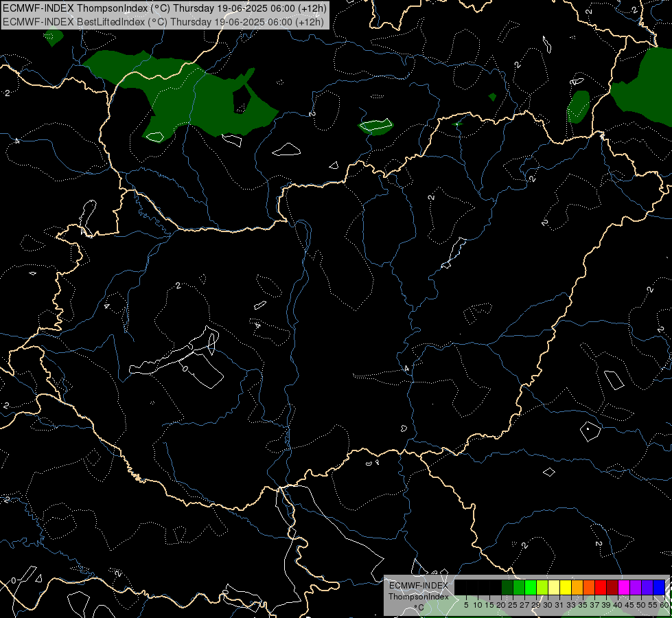672x618 pixels.
Task: Click the ECMWF-INDEX label in the legend
Action: [x=418, y=586]
